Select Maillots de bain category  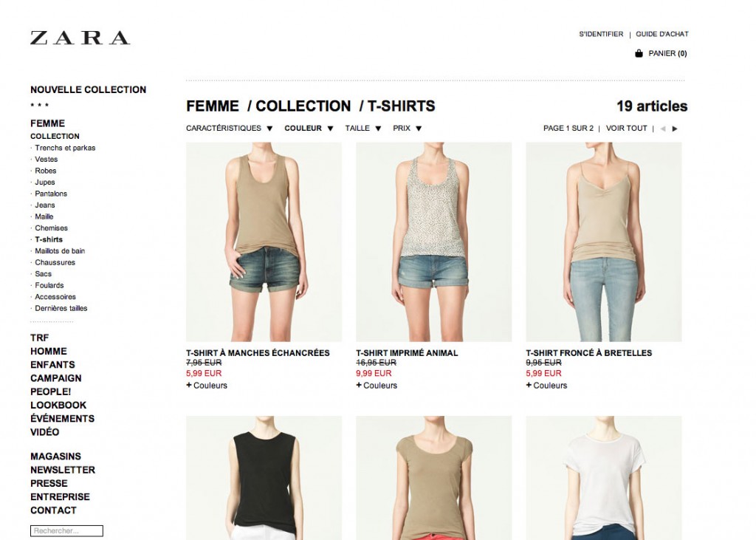[x=60, y=250]
